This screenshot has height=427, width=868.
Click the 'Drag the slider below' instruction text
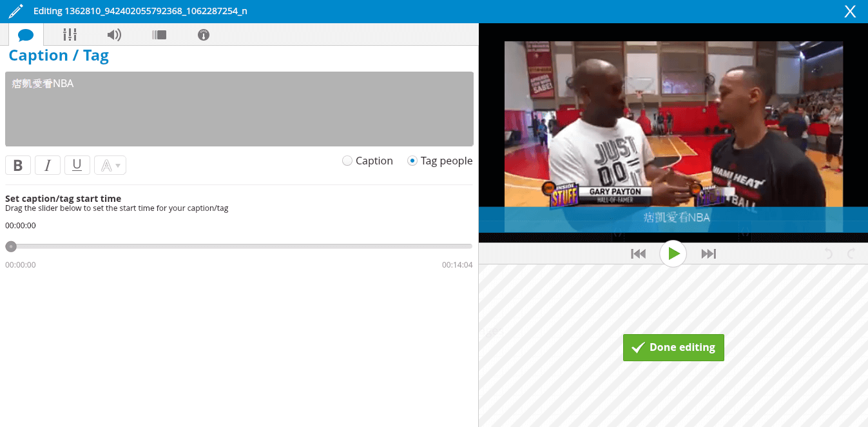[117, 208]
